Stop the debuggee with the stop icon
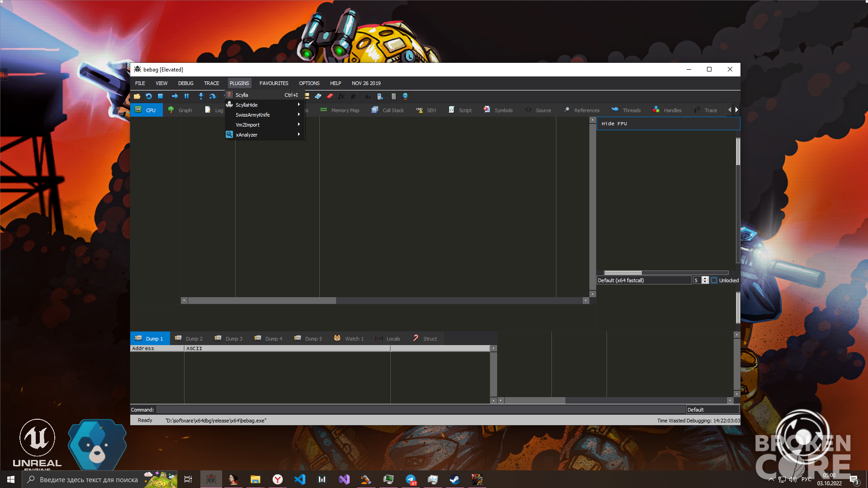The image size is (868, 488). click(160, 96)
